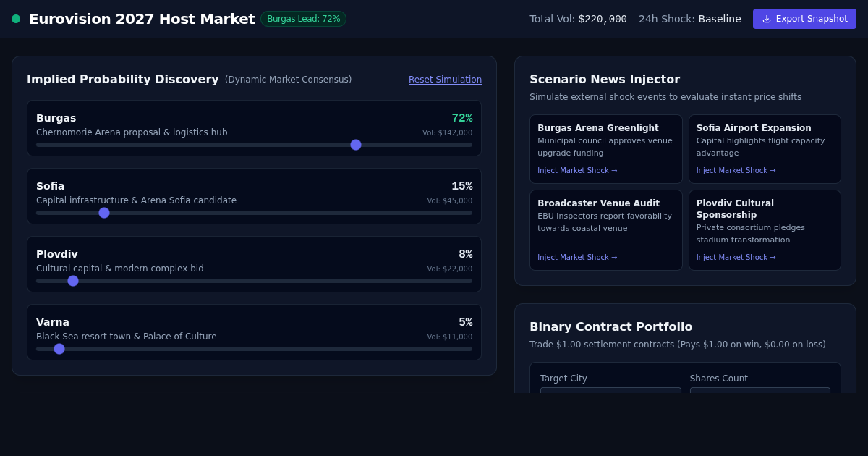This screenshot has width=868, height=456.
Task: Click the Vol: $142,000 figure
Action: pos(448,133)
